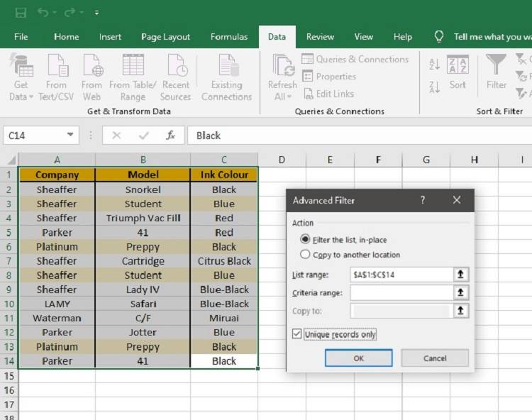Click the Filter funnel icon
The height and width of the screenshot is (420, 532).
(x=497, y=67)
